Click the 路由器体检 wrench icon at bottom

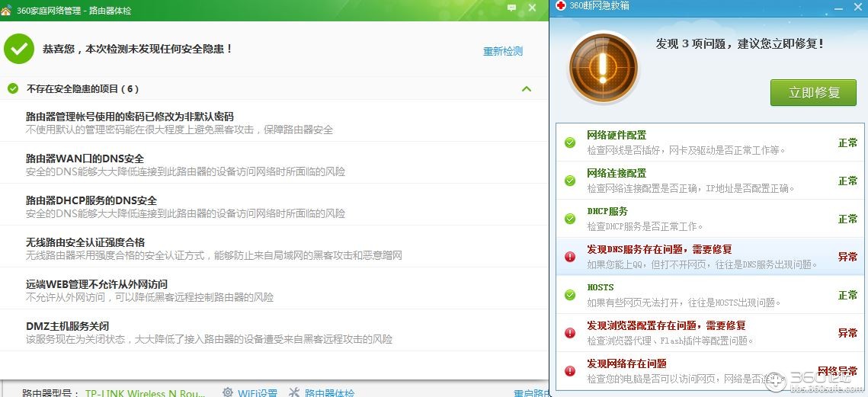tap(294, 392)
